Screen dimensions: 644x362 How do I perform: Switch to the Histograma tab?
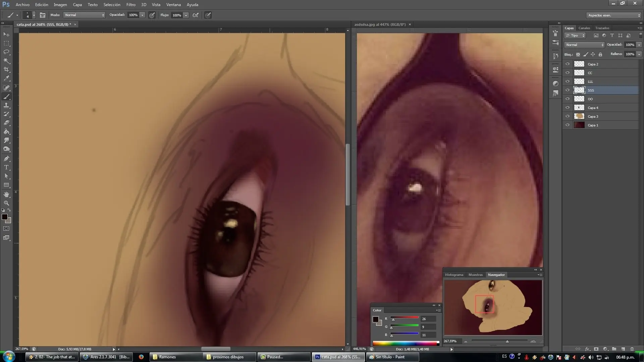click(454, 275)
